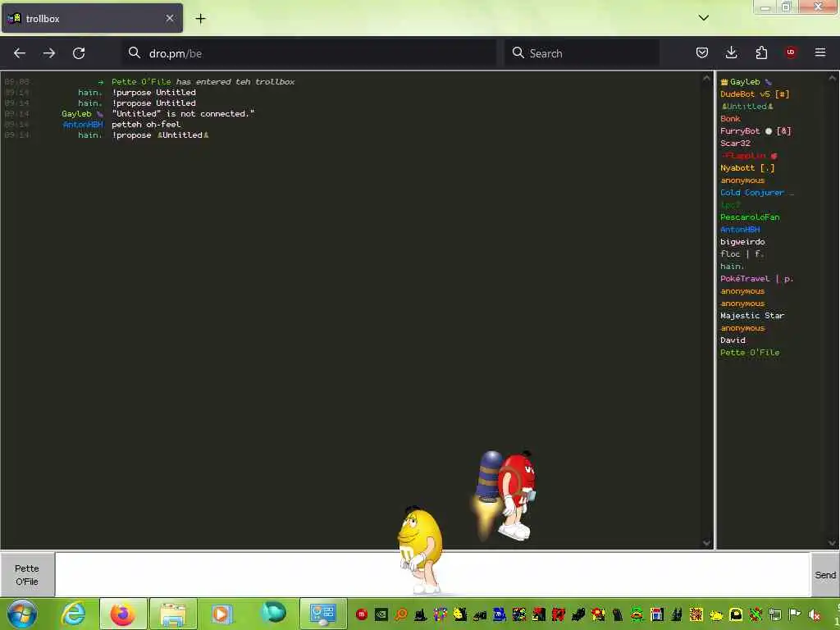Open the Action Center flag icon
This screenshot has height=630, width=840.
click(x=795, y=614)
